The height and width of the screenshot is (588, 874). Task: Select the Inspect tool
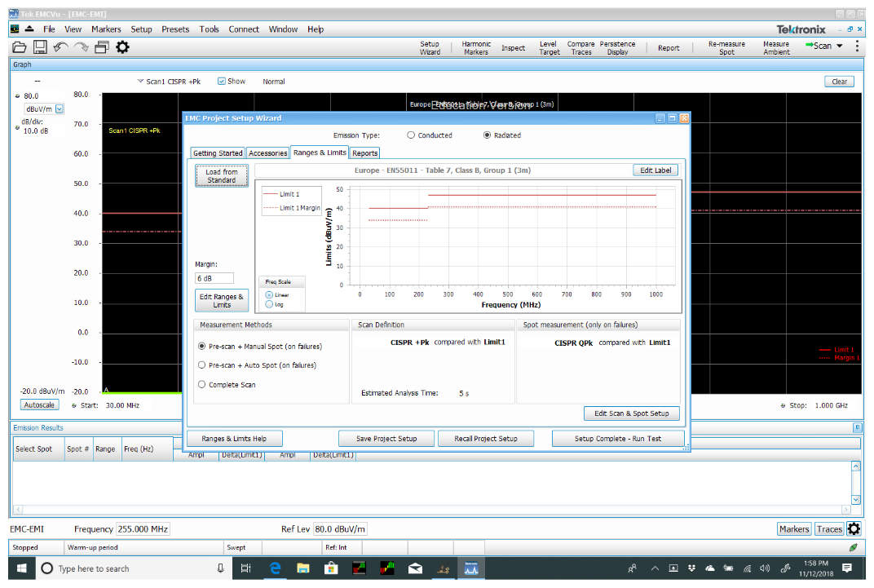(513, 47)
